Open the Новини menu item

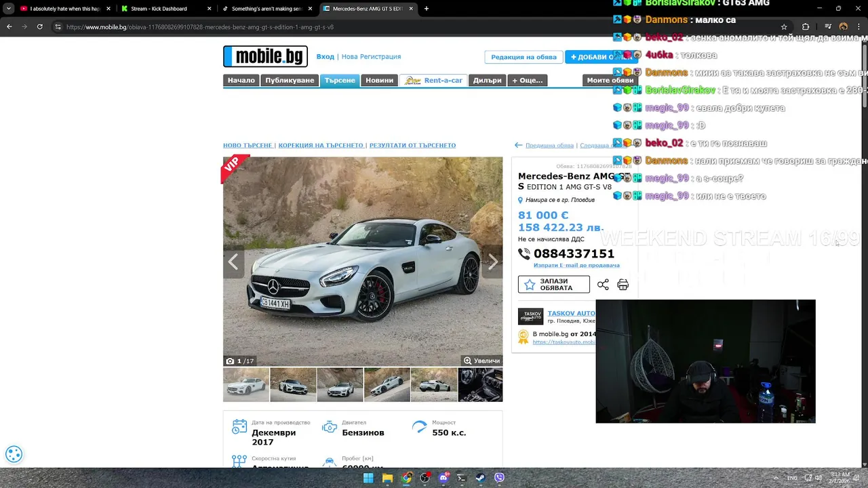(x=379, y=80)
